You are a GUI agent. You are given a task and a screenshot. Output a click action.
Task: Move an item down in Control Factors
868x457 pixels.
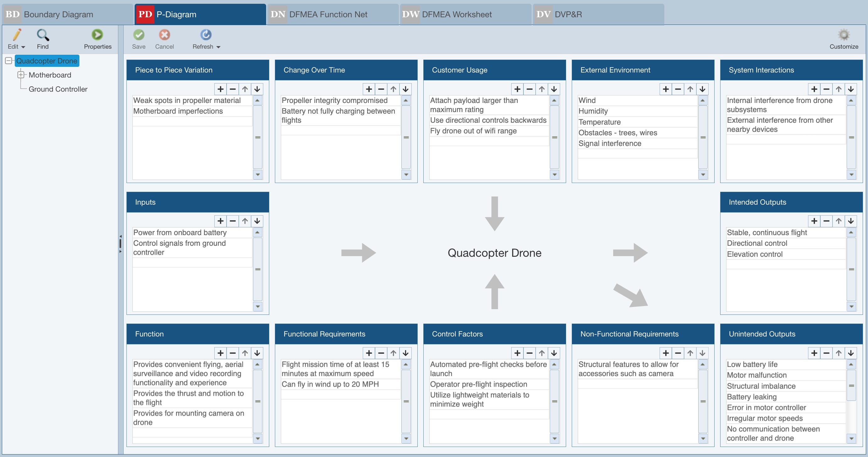(x=554, y=353)
